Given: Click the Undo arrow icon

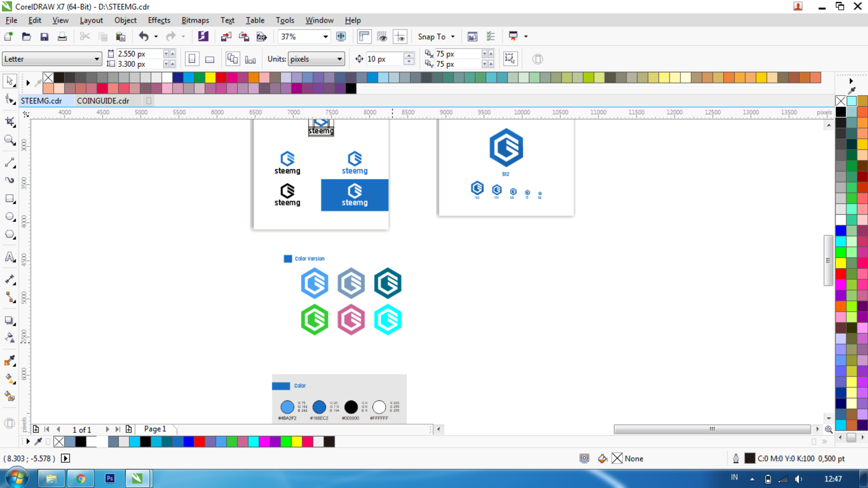Looking at the screenshot, I should point(144,36).
